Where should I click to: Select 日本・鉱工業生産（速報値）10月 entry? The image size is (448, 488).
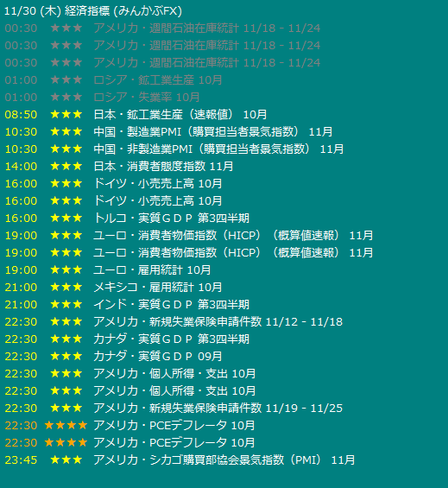point(180,115)
